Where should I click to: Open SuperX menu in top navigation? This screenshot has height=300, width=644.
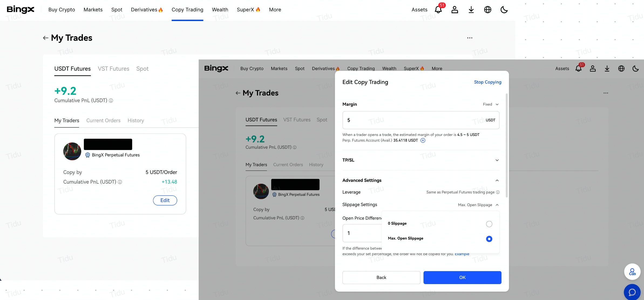click(x=245, y=10)
